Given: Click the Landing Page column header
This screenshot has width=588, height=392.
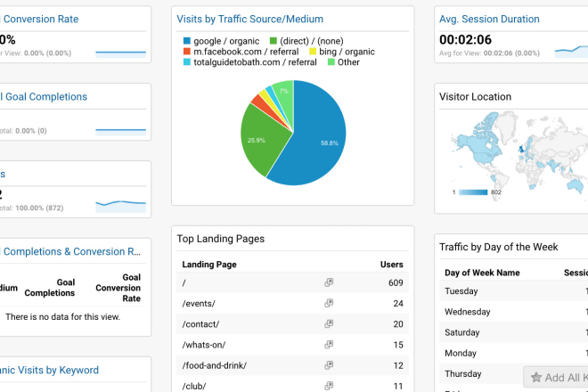Looking at the screenshot, I should [208, 265].
